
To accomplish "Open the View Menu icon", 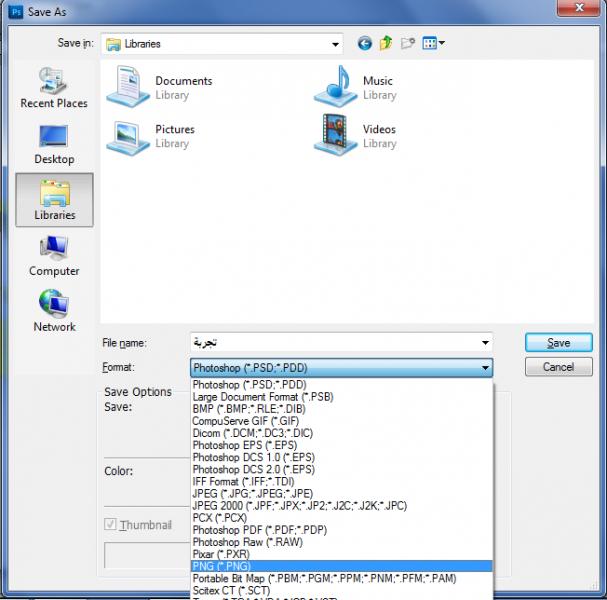I will 433,43.
